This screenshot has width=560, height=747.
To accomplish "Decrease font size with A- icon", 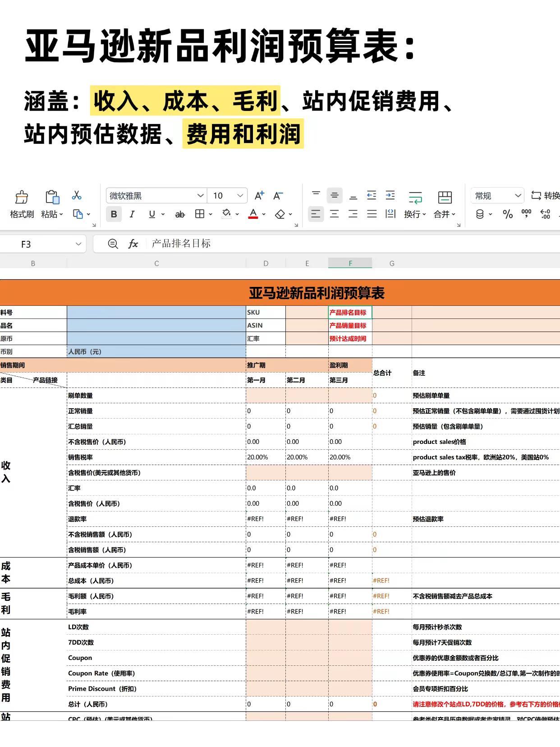I will (x=278, y=195).
